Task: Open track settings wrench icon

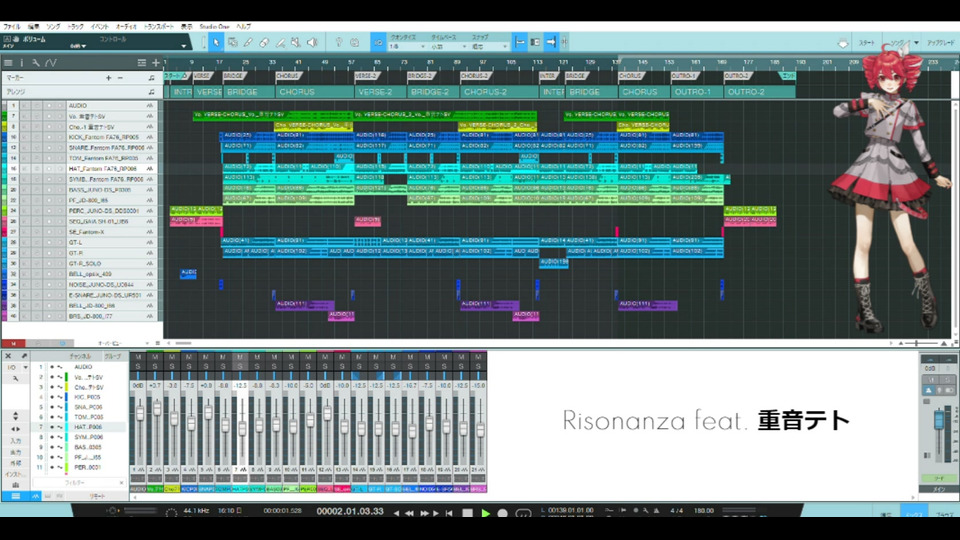Action: [36, 62]
